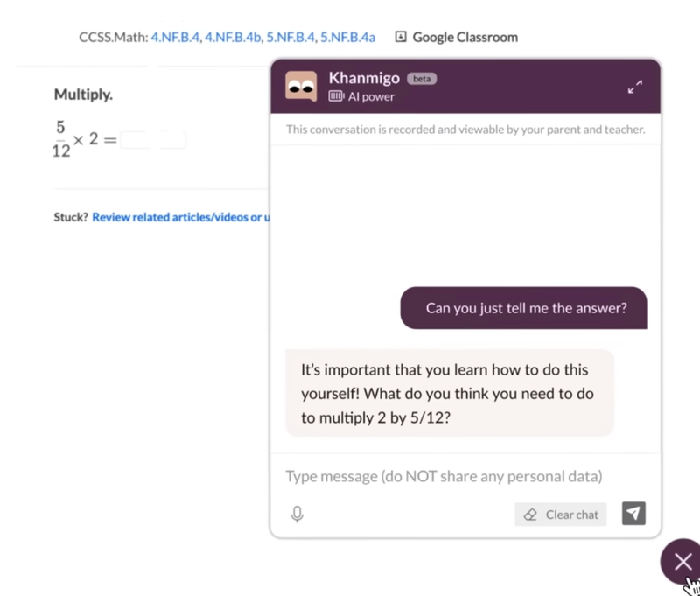
Task: Open the 5.NF.B.4a standard link
Action: tap(347, 37)
